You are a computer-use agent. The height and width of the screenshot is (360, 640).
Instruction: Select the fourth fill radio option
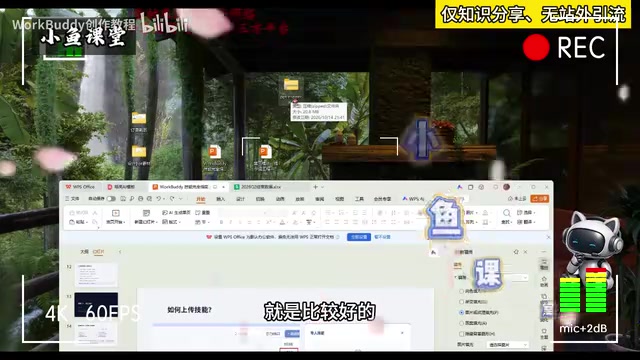462,323
